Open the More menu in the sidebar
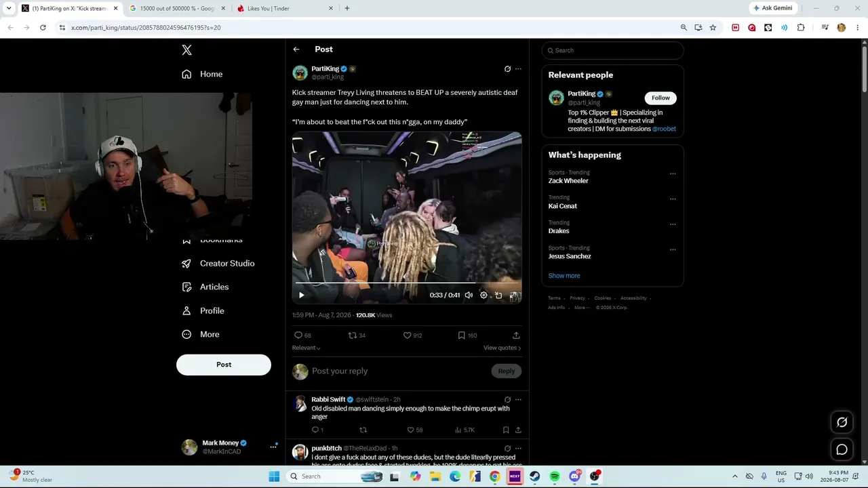The image size is (868, 488). point(201,335)
